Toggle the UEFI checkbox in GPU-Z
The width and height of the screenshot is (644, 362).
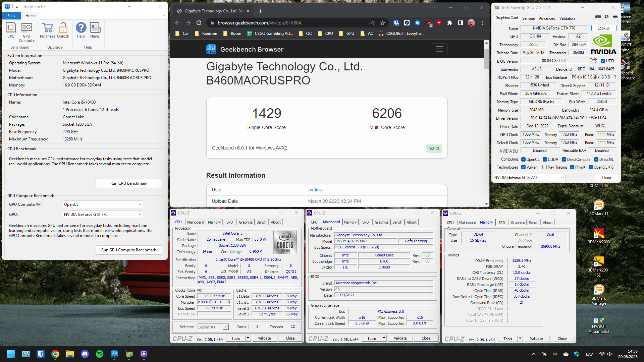603,61
